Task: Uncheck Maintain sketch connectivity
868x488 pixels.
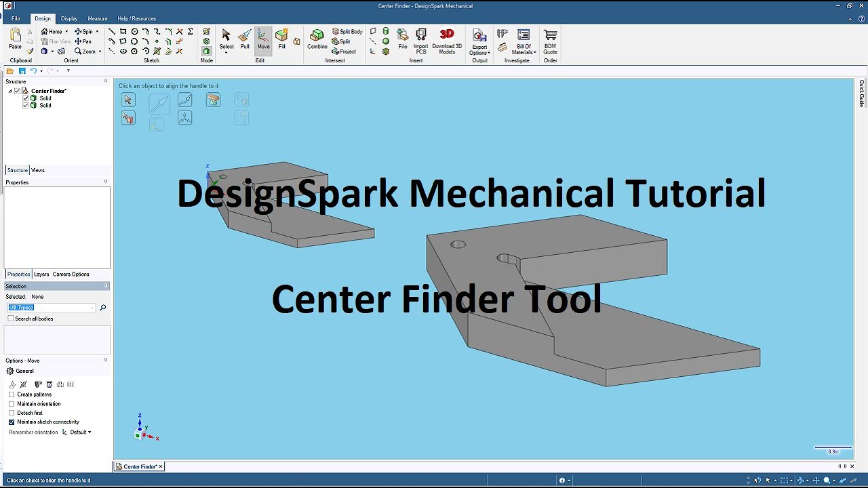Action: point(12,422)
